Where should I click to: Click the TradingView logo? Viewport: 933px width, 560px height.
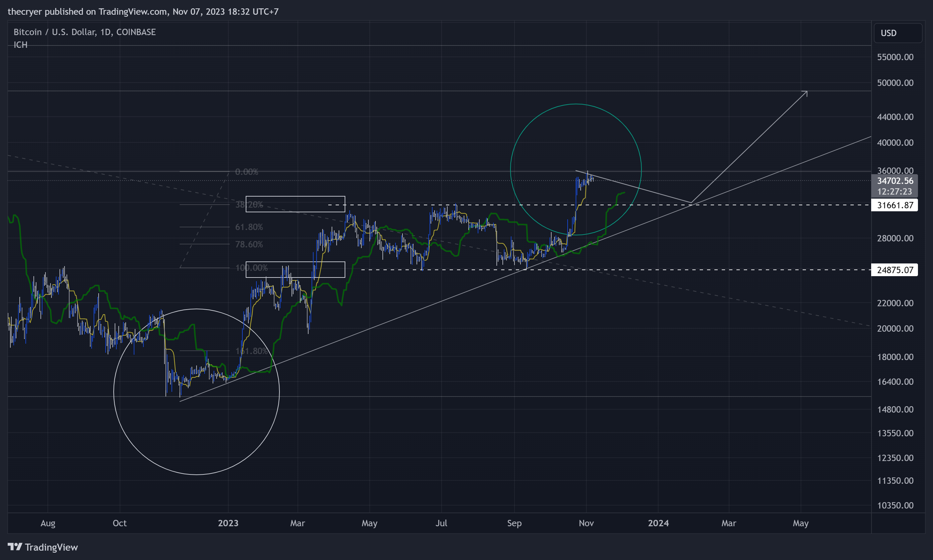pyautogui.click(x=43, y=547)
